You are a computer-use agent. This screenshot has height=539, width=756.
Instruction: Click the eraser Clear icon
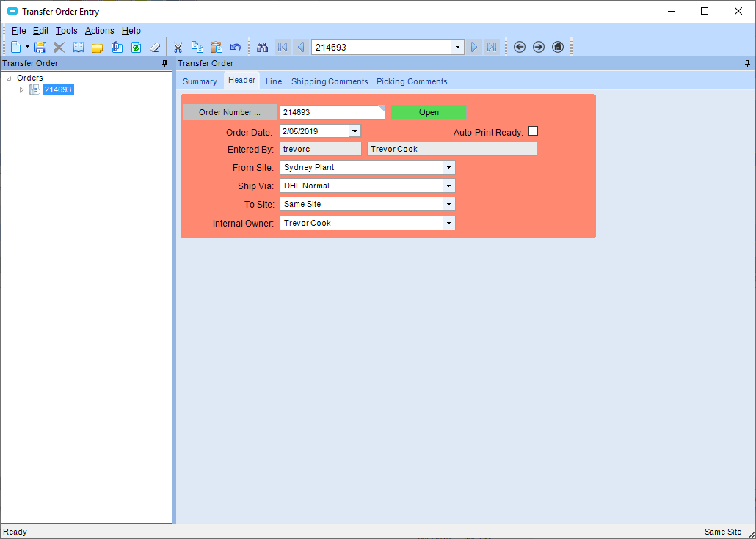(x=155, y=47)
